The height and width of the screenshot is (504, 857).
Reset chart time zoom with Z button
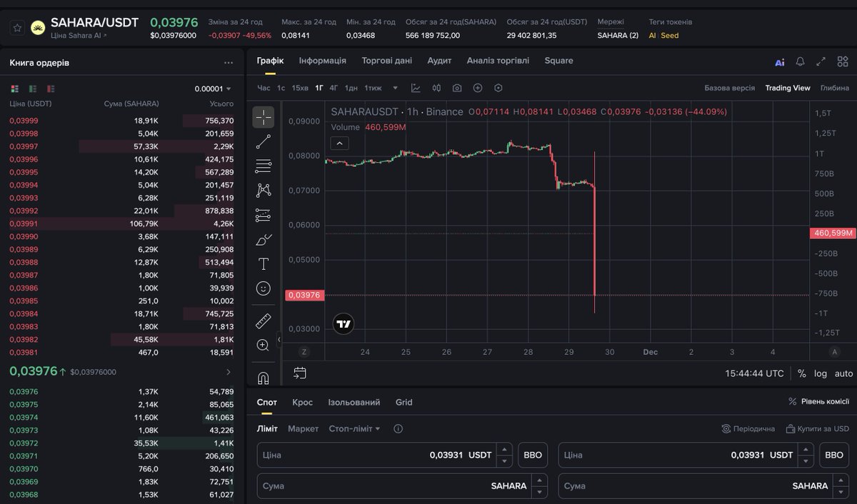304,352
